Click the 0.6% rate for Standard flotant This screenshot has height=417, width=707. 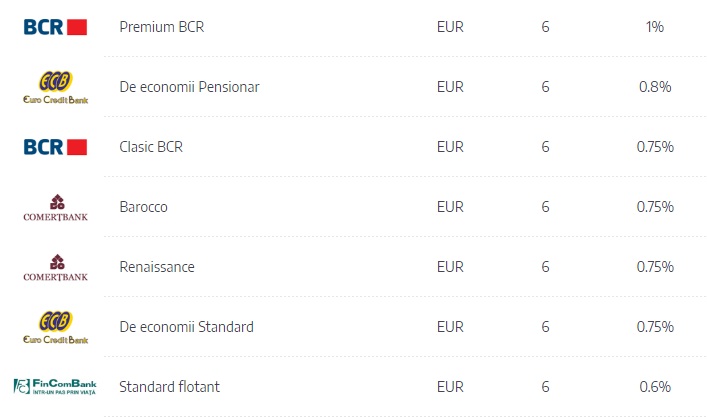(x=655, y=387)
